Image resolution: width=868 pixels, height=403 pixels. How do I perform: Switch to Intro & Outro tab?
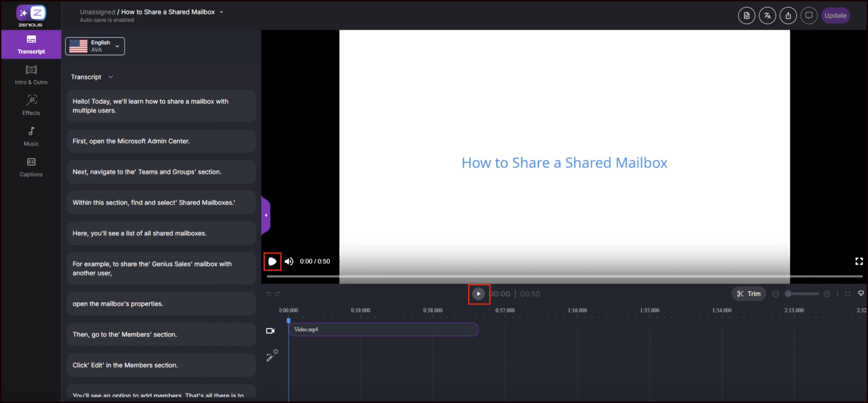(31, 75)
